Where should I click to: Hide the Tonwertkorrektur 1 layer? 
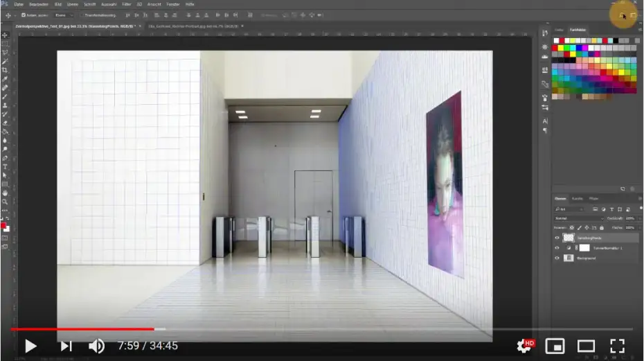pyautogui.click(x=557, y=248)
